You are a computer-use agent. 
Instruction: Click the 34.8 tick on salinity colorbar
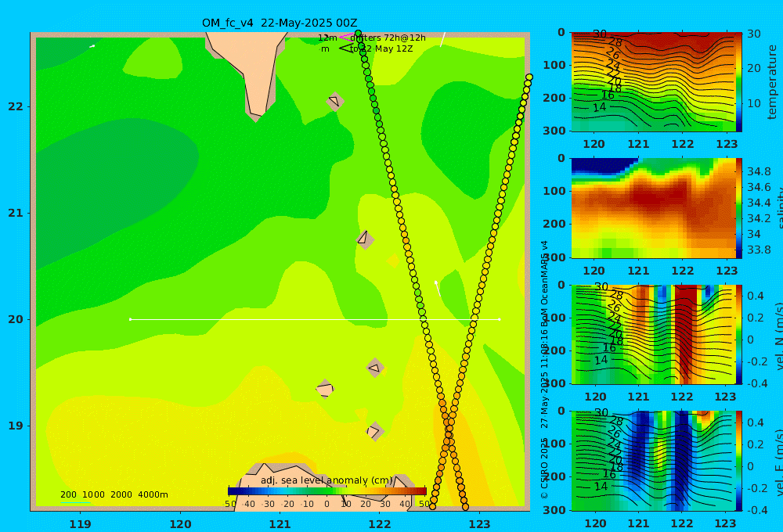pos(759,171)
